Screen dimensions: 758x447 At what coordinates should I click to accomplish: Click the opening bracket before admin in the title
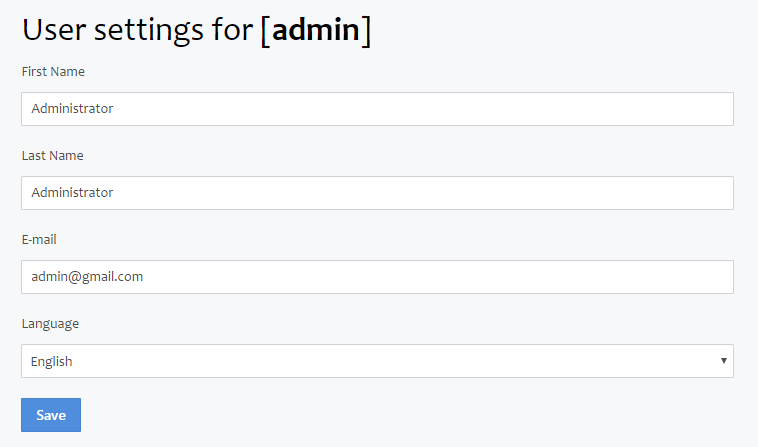[x=265, y=30]
